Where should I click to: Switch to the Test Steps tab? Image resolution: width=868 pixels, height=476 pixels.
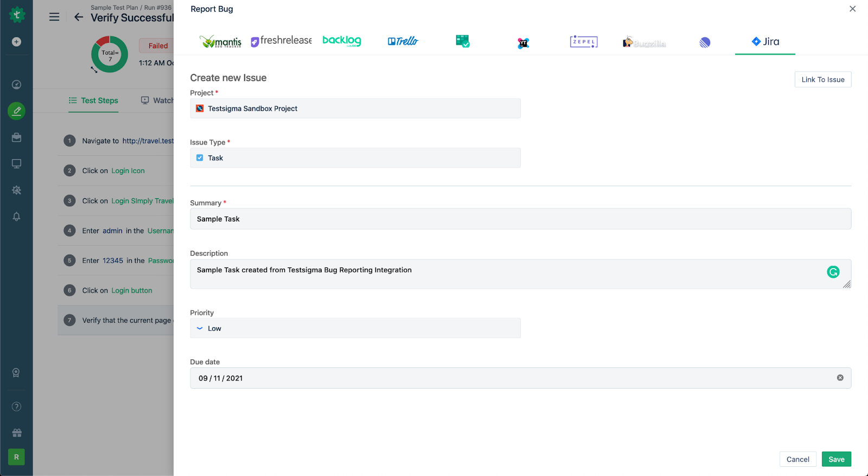click(x=93, y=100)
